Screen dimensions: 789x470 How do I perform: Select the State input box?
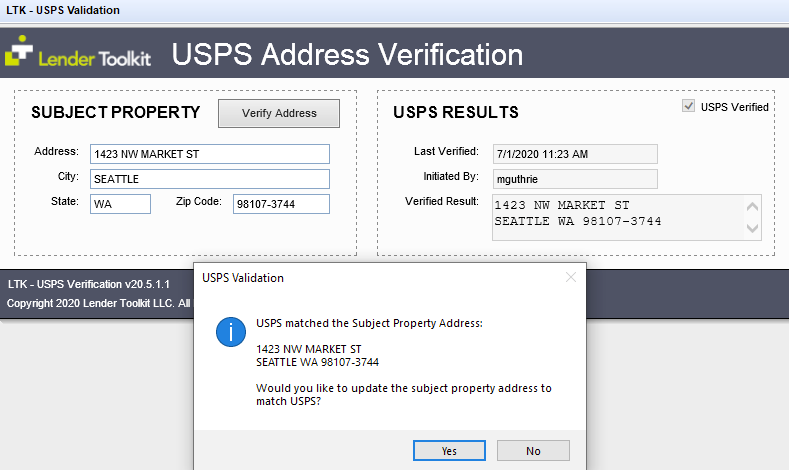coord(120,204)
